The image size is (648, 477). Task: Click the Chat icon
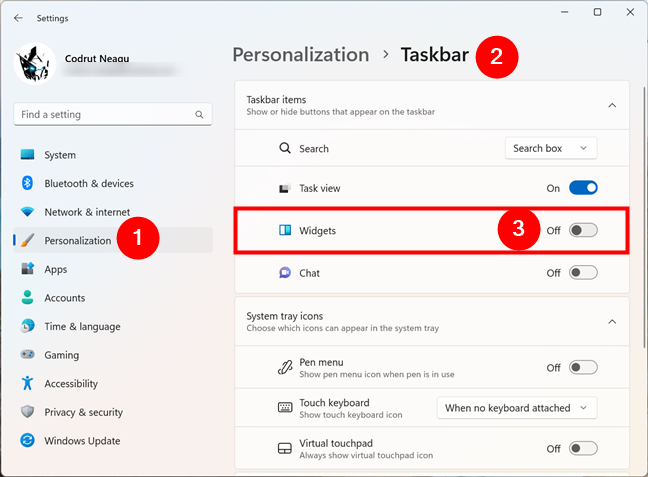pyautogui.click(x=285, y=272)
